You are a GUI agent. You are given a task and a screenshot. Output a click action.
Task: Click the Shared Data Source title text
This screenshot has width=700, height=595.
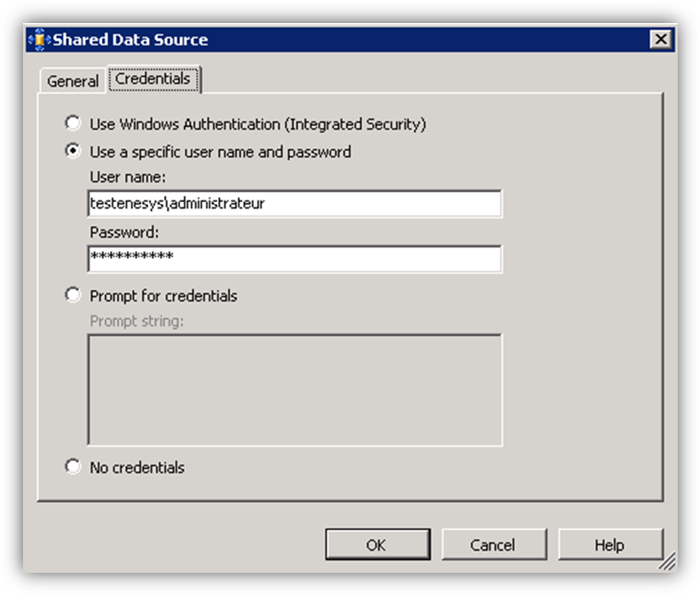pyautogui.click(x=130, y=40)
